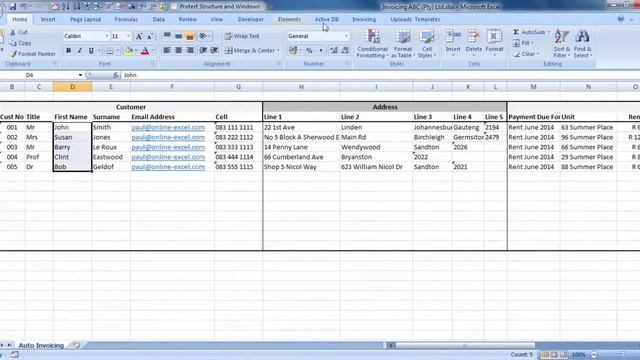This screenshot has width=640, height=360.
Task: Select column D header
Action: point(72,87)
